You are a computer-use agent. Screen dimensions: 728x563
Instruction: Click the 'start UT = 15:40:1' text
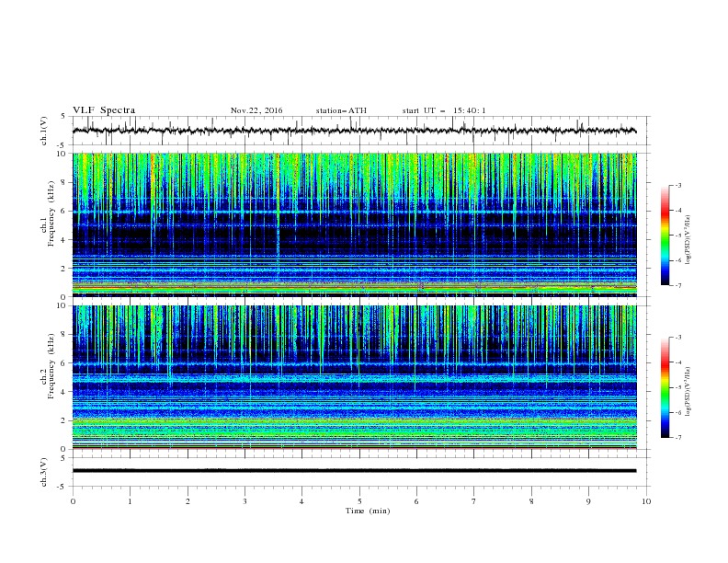click(x=444, y=110)
